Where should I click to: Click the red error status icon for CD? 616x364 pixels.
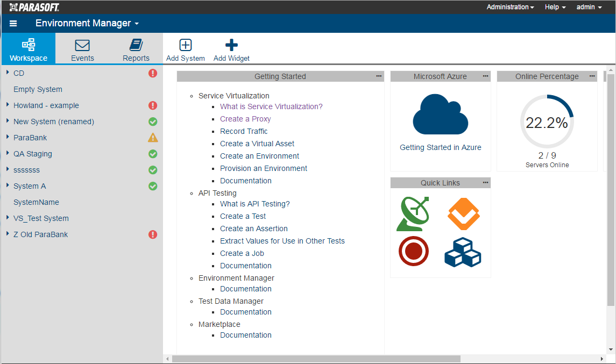153,73
